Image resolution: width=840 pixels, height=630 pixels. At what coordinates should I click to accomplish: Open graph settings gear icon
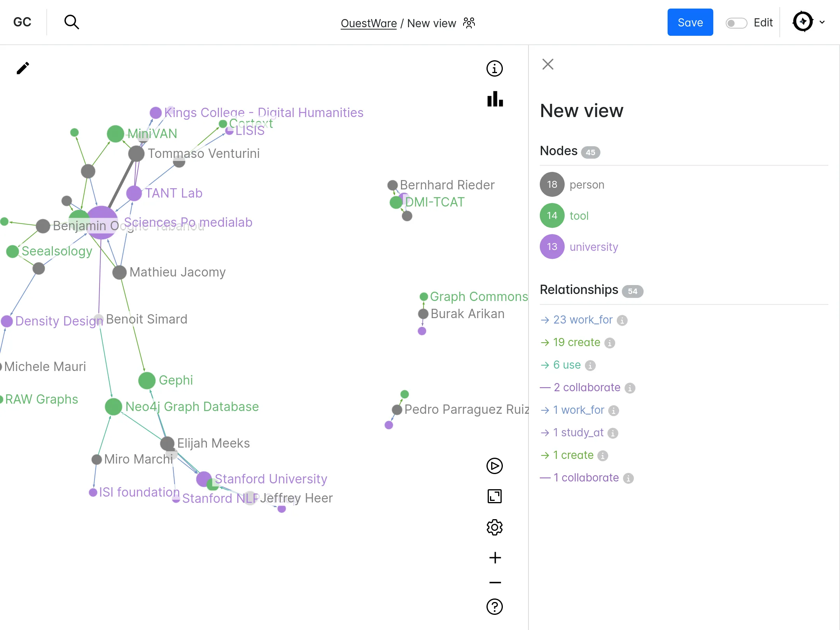(494, 527)
